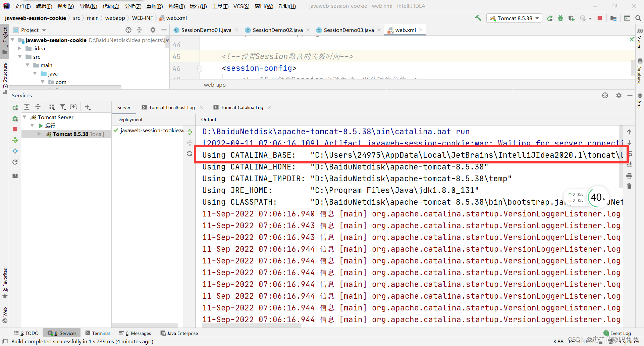Enable the filter in Services toolbar

point(63,107)
